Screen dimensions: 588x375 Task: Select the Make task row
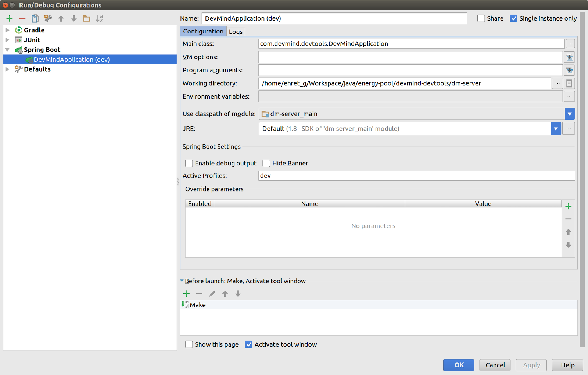(x=379, y=305)
